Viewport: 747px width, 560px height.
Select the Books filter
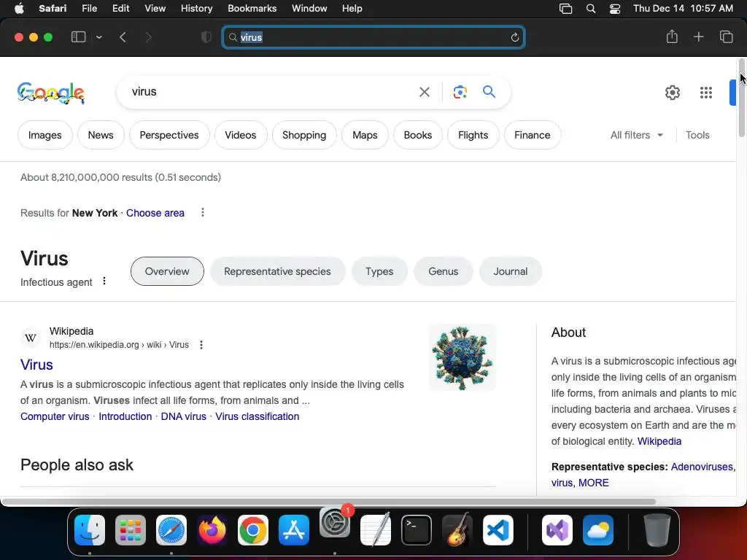(418, 135)
